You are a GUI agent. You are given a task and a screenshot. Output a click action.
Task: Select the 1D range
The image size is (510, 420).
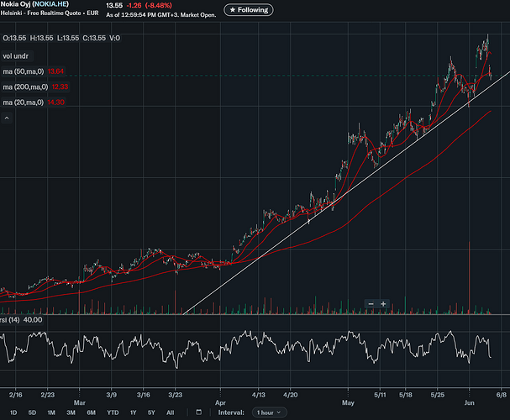pyautogui.click(x=13, y=412)
